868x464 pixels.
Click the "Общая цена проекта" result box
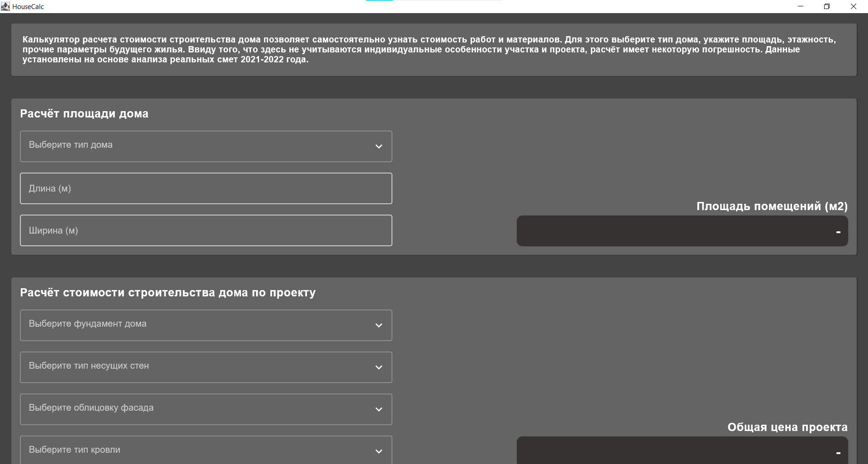click(682, 450)
